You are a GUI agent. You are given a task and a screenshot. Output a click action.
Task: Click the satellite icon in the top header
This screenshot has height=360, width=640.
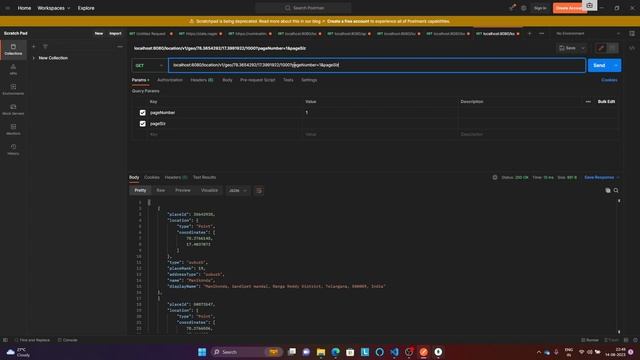pos(512,8)
